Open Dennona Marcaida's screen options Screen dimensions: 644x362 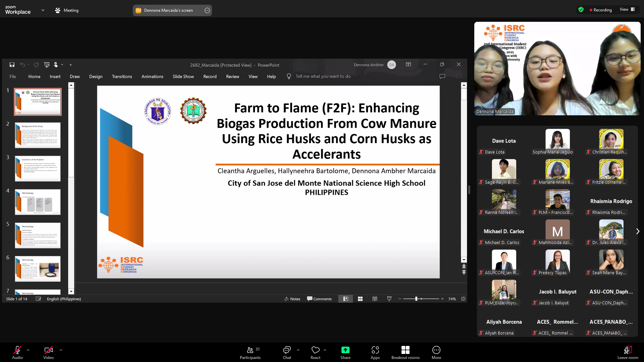207,10
